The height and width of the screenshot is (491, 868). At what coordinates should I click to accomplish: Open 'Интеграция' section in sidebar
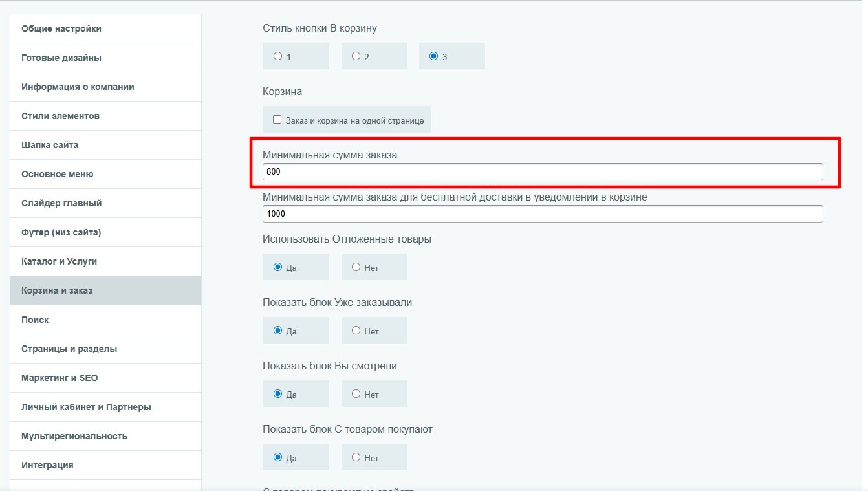[x=47, y=465]
